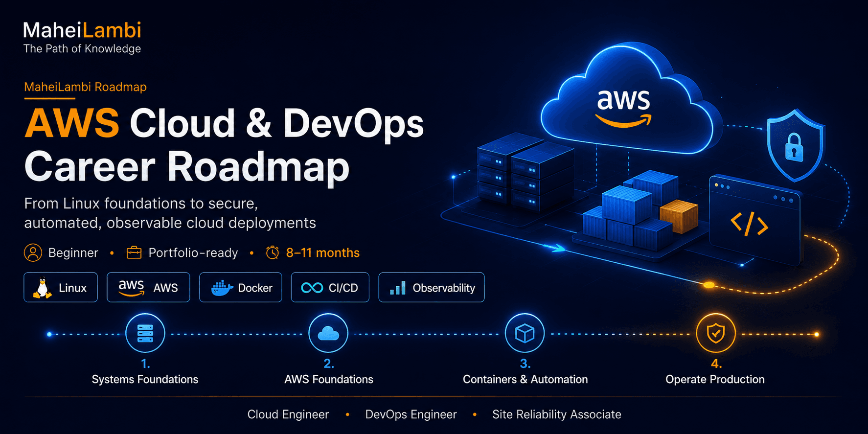Click step number '4.'
Screen dimensions: 868x434
point(716,364)
